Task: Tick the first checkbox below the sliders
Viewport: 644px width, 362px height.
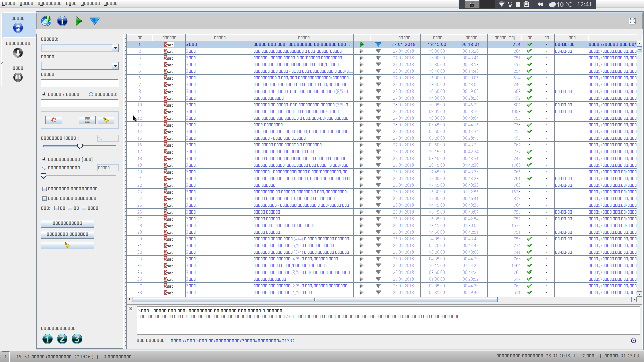Action: coord(44,189)
